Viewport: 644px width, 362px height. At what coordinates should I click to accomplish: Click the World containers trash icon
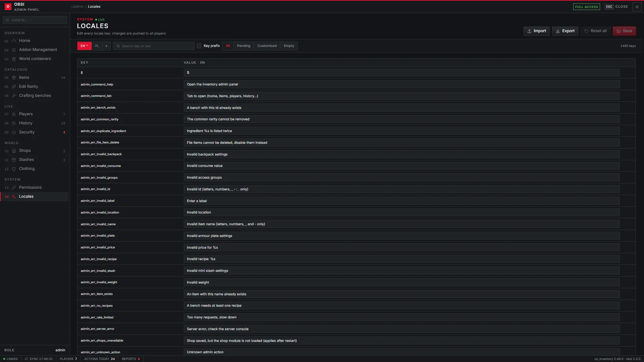(x=14, y=59)
